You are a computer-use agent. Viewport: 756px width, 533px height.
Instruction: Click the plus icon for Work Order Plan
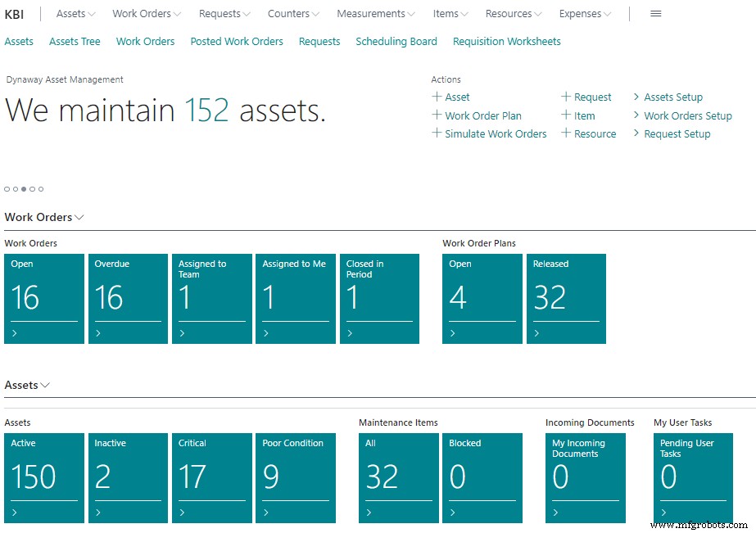(x=436, y=115)
